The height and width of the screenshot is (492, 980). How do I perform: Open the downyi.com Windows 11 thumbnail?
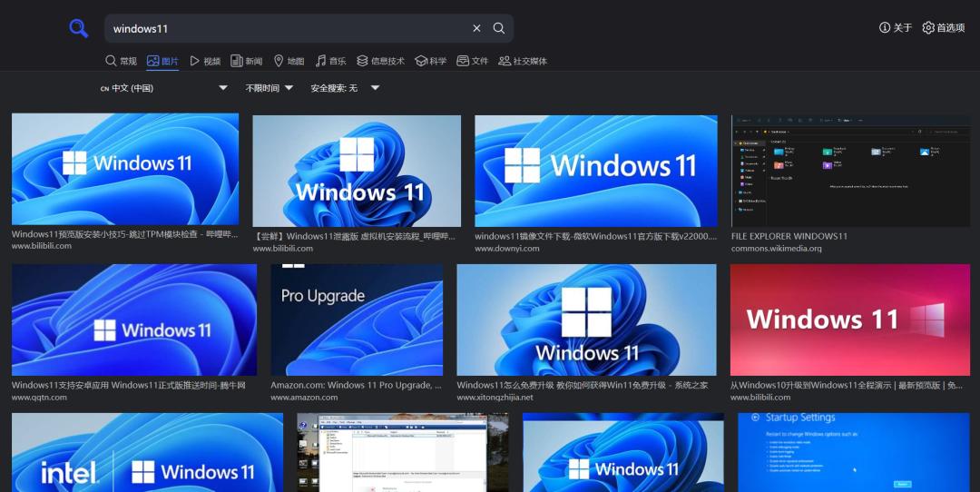[596, 171]
